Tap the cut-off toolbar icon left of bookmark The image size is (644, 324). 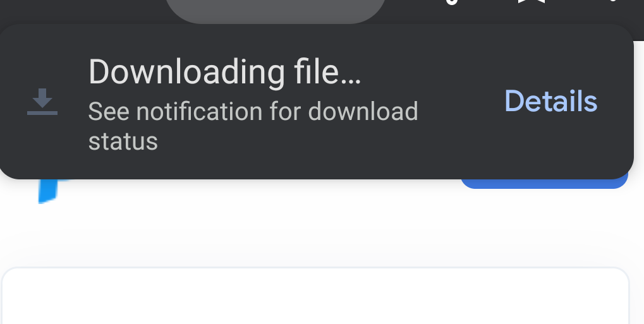pyautogui.click(x=452, y=2)
